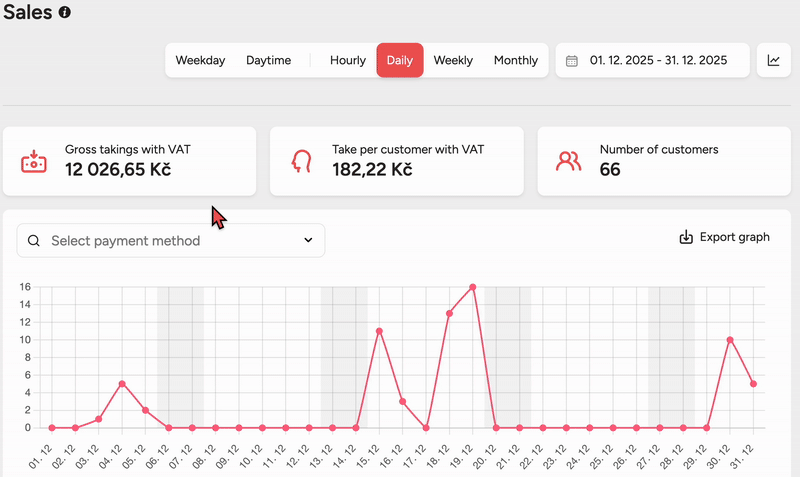Image resolution: width=800 pixels, height=477 pixels.
Task: Switch to the Monthly view
Action: 516,60
